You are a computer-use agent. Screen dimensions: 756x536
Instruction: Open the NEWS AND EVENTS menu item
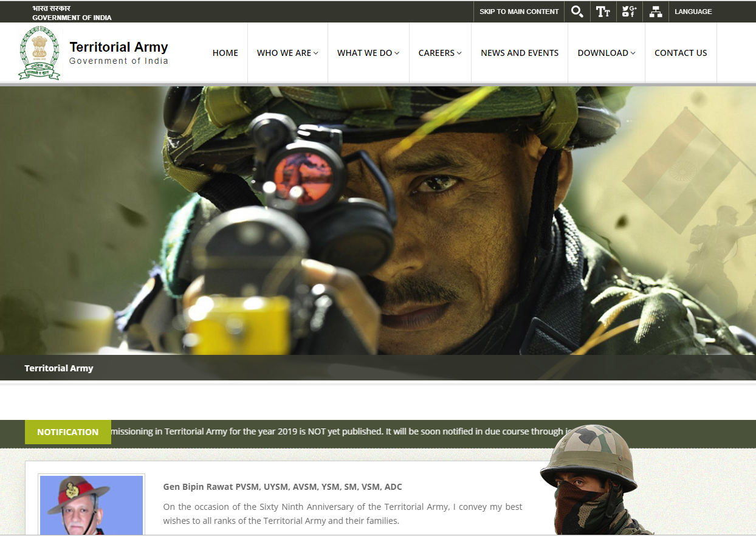tap(520, 53)
